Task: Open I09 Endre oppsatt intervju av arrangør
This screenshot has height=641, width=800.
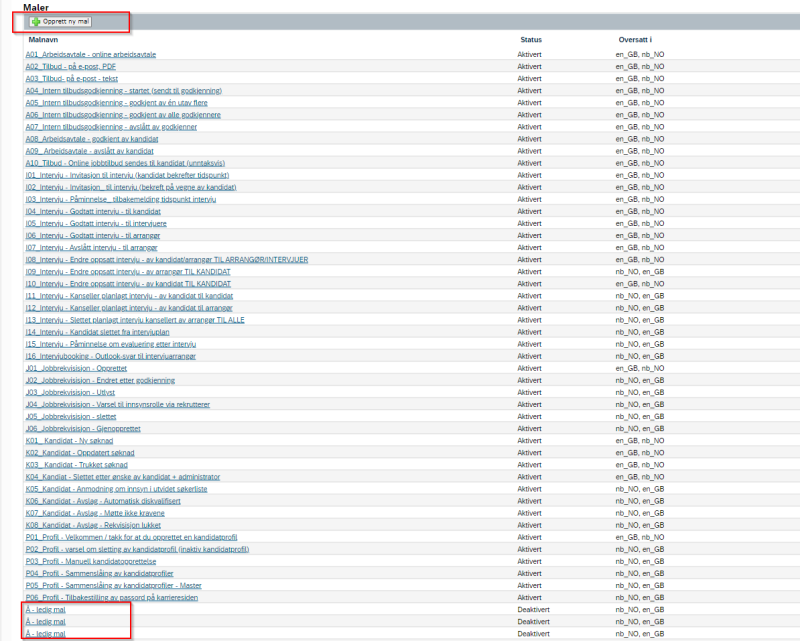Action: pyautogui.click(x=128, y=272)
